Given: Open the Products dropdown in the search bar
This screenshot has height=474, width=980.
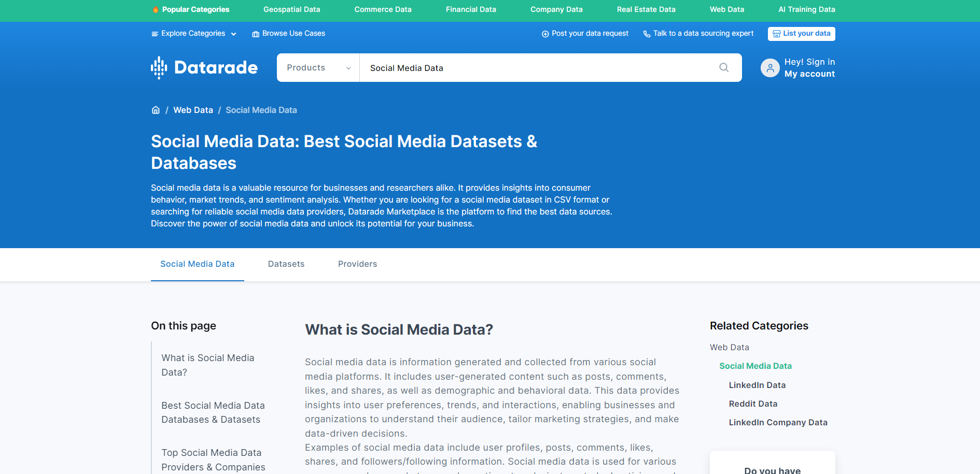Looking at the screenshot, I should [317, 67].
